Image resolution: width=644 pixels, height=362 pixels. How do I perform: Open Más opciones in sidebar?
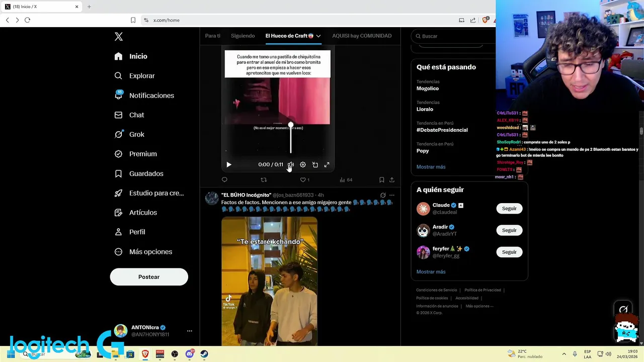click(143, 251)
